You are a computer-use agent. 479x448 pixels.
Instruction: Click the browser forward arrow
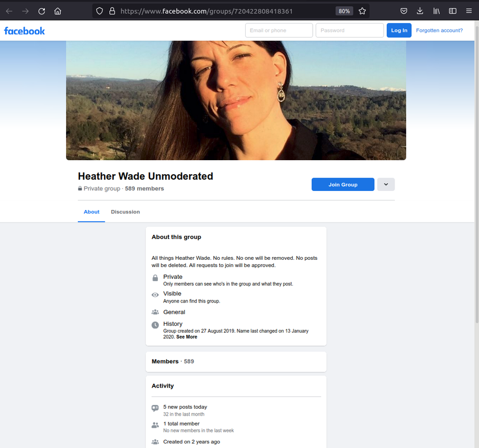pos(25,11)
